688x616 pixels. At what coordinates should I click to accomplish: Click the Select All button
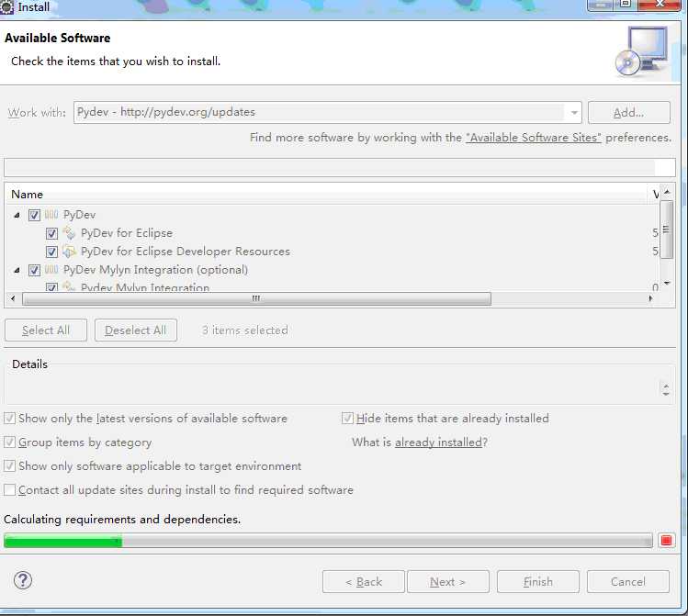(46, 330)
